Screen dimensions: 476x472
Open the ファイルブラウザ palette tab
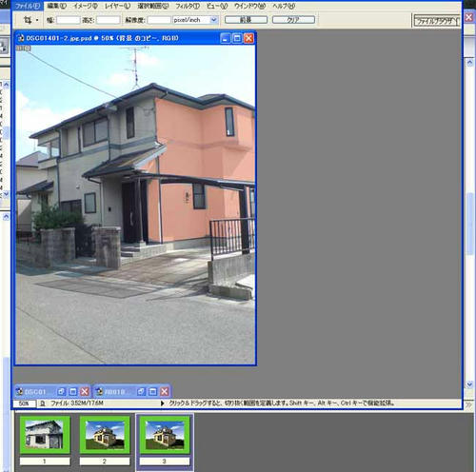click(437, 21)
